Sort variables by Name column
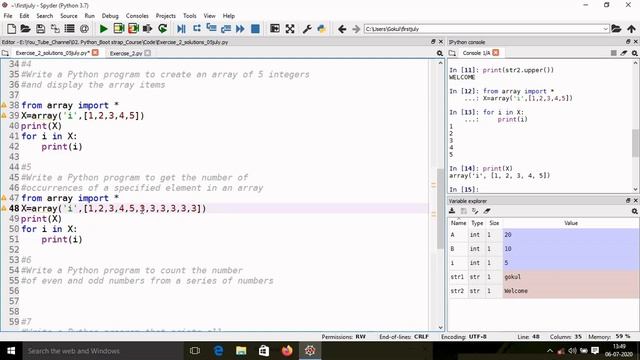This screenshot has height=360, width=640. (x=458, y=223)
